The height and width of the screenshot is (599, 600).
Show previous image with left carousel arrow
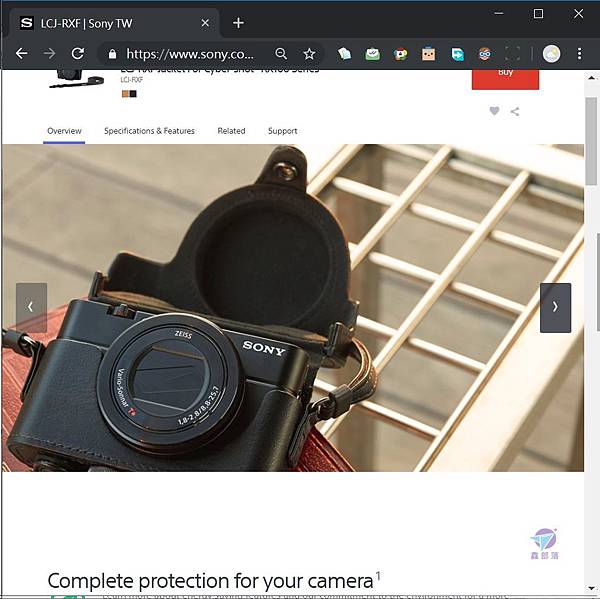(31, 308)
